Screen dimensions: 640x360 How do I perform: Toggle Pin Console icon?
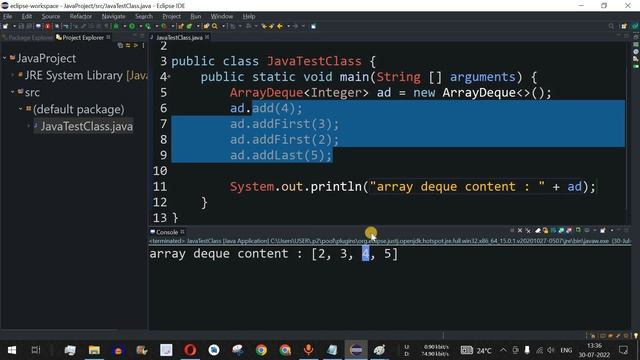pyautogui.click(x=578, y=231)
